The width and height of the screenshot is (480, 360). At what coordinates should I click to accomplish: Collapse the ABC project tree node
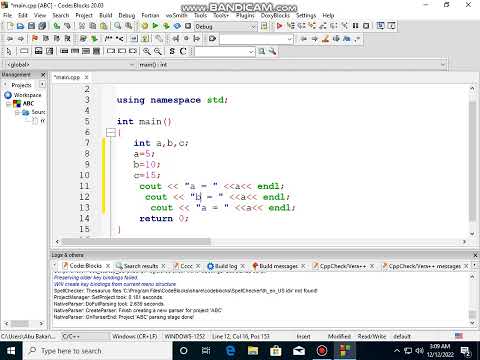point(8,104)
